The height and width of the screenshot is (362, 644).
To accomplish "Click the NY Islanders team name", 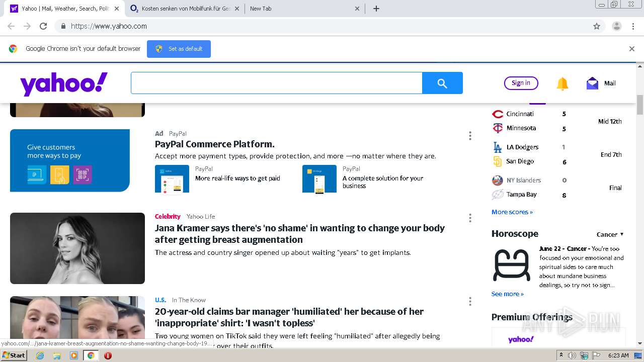I will (524, 180).
